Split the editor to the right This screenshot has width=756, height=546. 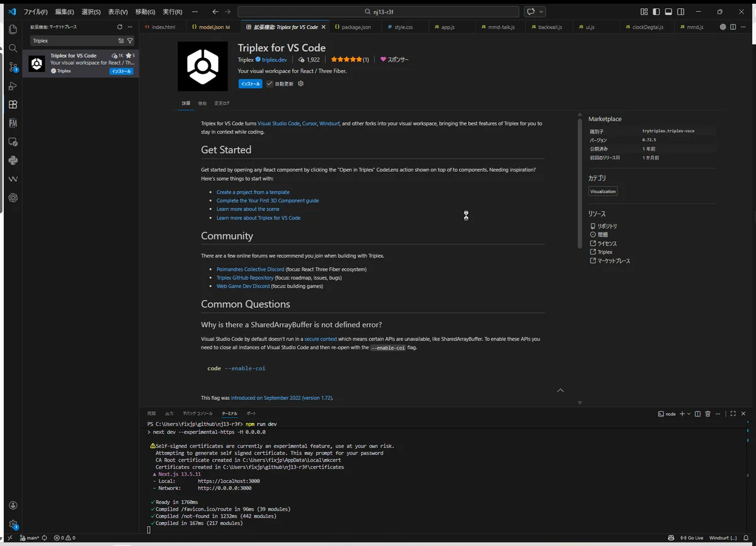(x=733, y=27)
